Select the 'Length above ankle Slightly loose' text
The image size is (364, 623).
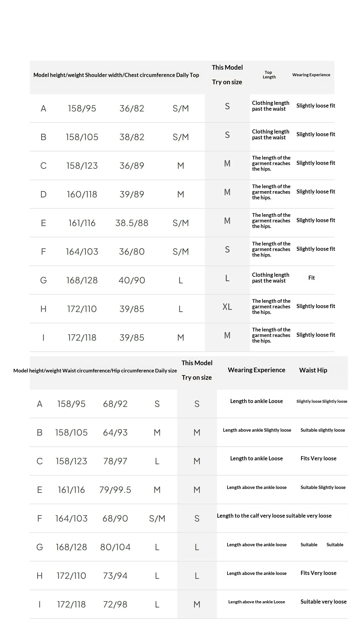257,430
